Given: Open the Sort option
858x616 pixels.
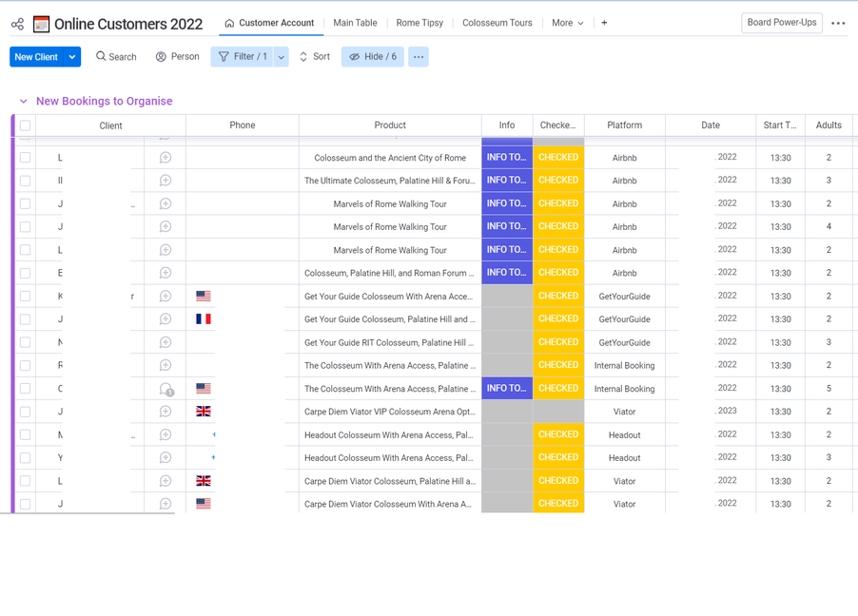Looking at the screenshot, I should pyautogui.click(x=315, y=57).
